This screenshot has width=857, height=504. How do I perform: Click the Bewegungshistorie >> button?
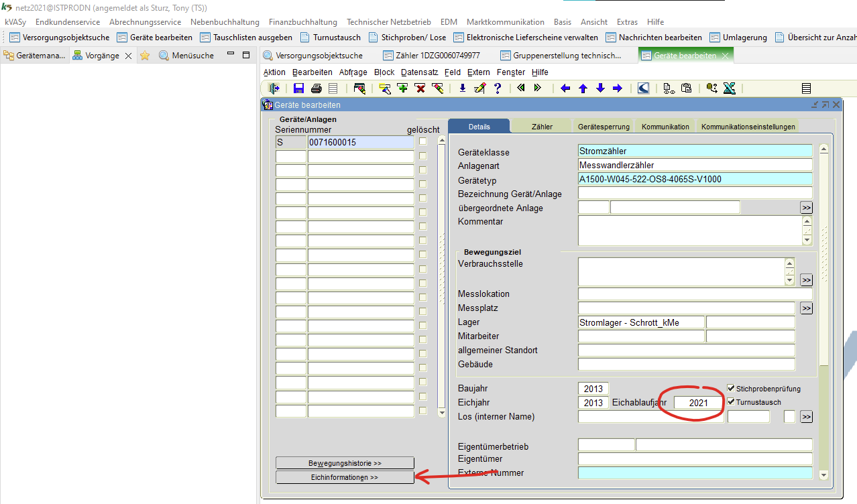tap(345, 463)
